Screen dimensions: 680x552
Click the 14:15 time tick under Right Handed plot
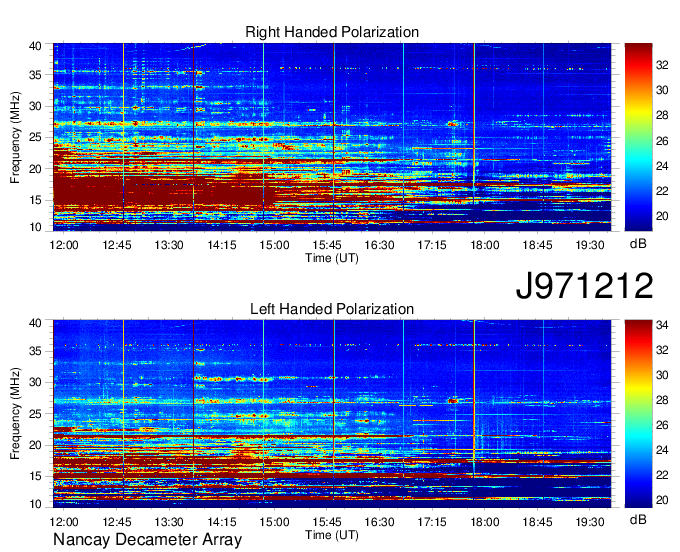222,245
